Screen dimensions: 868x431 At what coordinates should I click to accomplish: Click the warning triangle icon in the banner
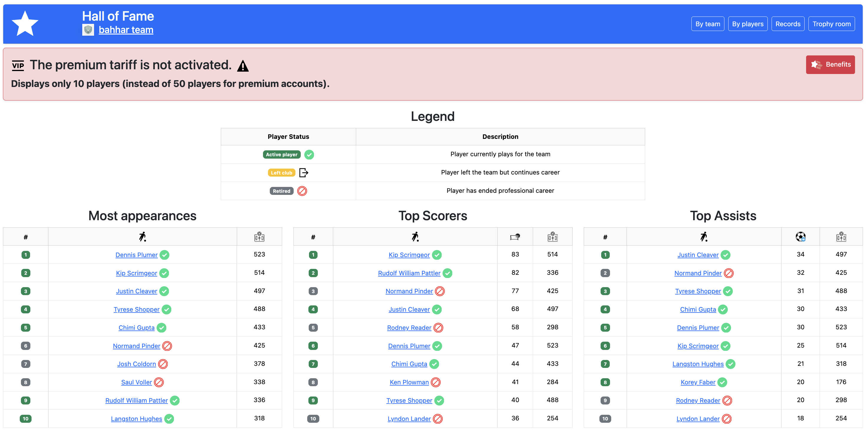coord(243,66)
